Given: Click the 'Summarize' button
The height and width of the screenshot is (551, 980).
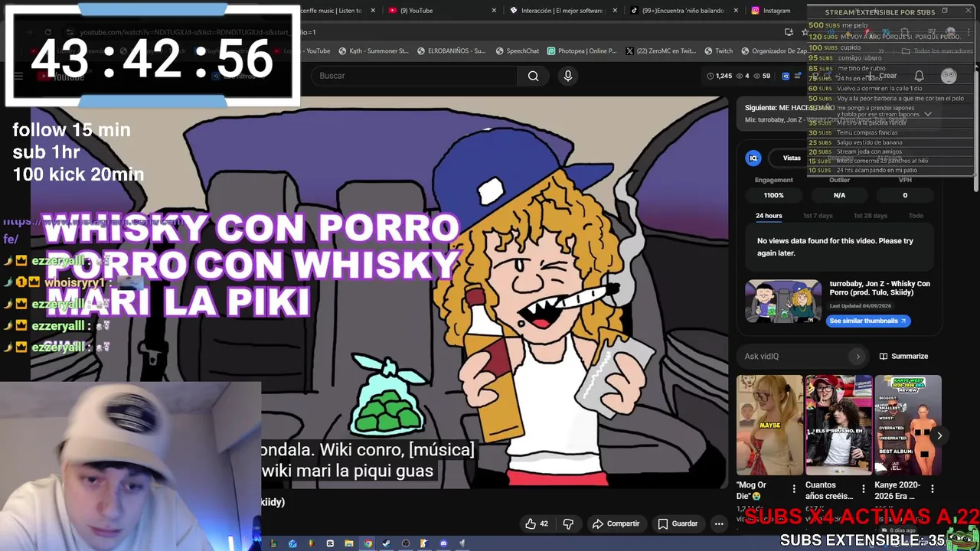Looking at the screenshot, I should click(x=903, y=356).
